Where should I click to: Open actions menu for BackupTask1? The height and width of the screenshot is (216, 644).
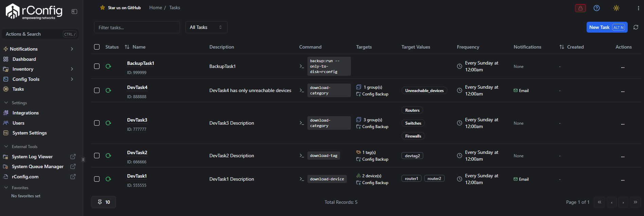623,67
